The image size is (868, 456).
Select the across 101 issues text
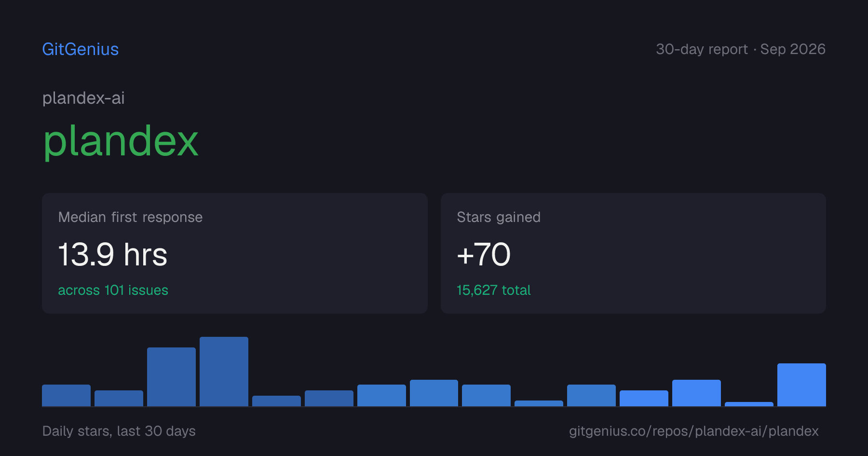[113, 290]
